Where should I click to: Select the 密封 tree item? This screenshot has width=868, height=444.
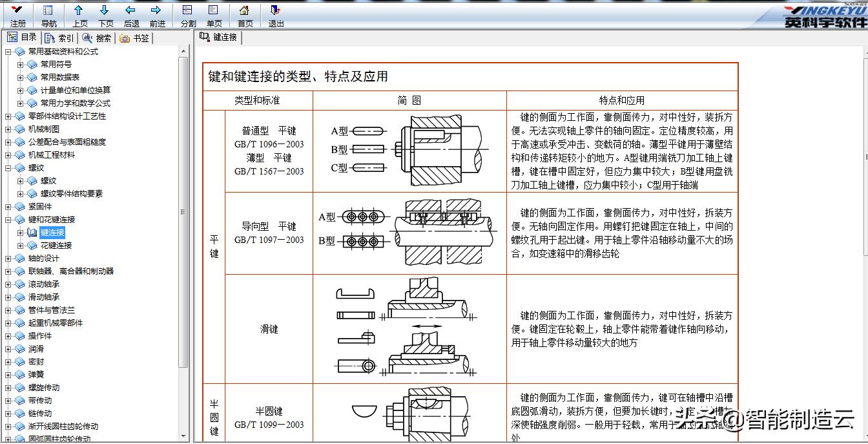pos(36,362)
